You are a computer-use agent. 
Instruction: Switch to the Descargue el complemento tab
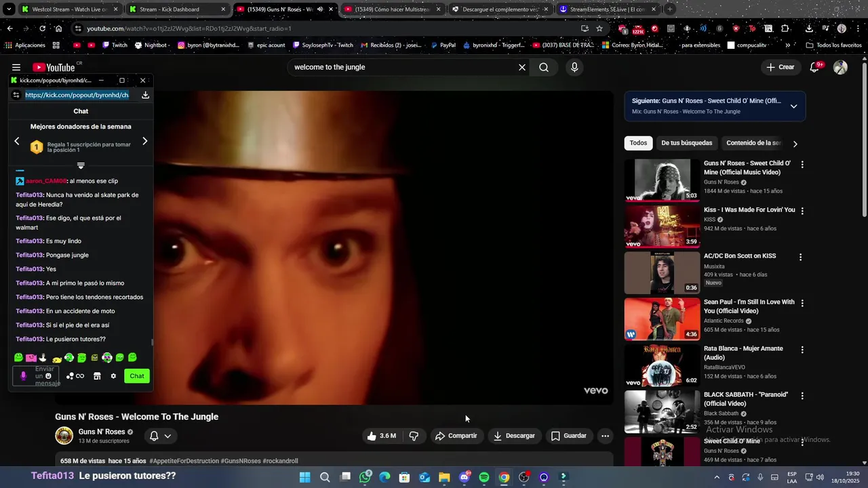coord(500,9)
